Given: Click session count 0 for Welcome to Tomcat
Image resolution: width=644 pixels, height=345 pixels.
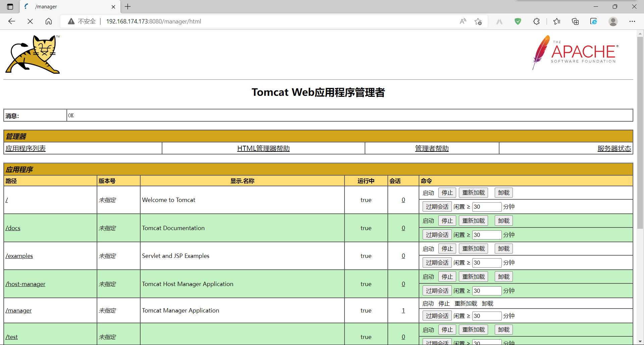Looking at the screenshot, I should [403, 200].
